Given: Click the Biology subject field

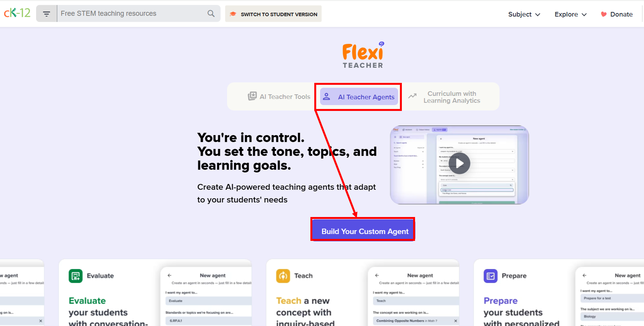Looking at the screenshot, I should coord(612,317).
